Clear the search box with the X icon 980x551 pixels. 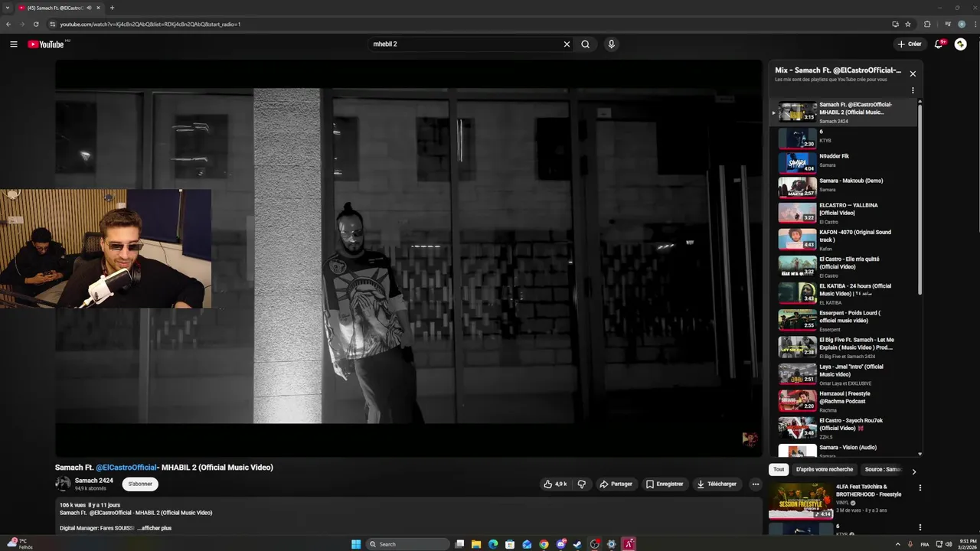[x=567, y=44]
